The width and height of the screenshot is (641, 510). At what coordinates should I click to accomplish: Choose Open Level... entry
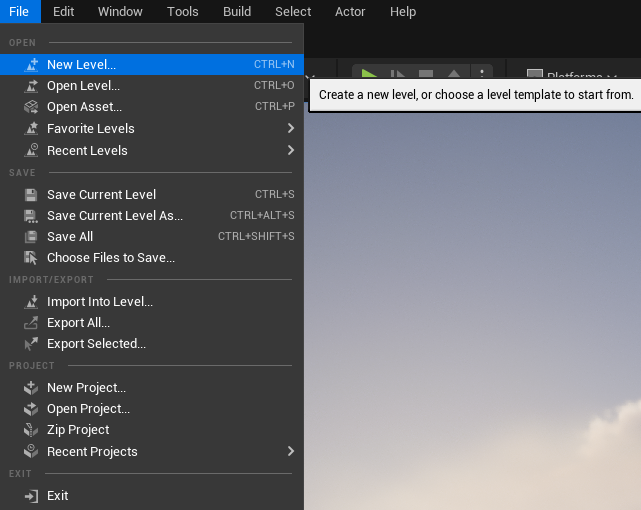click(x=152, y=86)
